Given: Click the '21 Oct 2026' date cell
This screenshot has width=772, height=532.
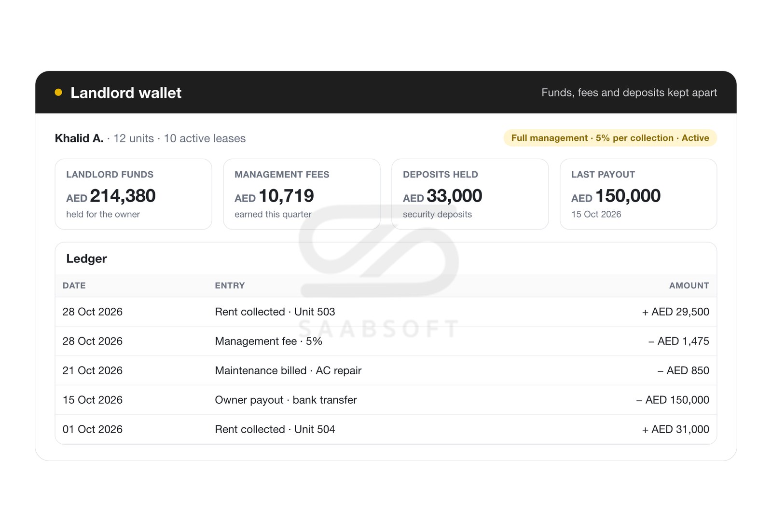Looking at the screenshot, I should (x=93, y=370).
